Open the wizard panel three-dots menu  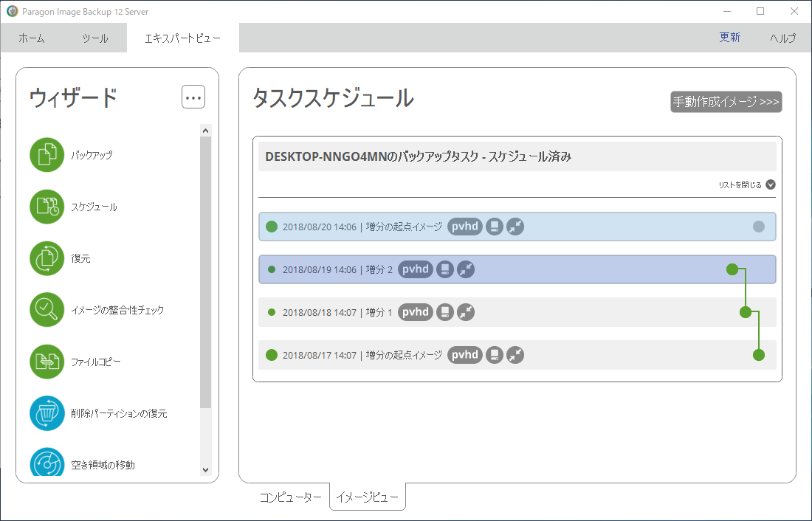point(193,97)
